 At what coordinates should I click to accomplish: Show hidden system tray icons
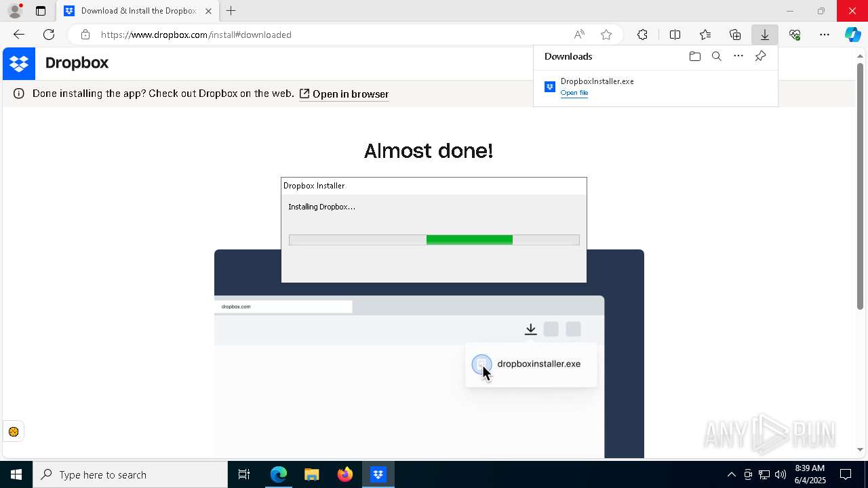(732, 474)
